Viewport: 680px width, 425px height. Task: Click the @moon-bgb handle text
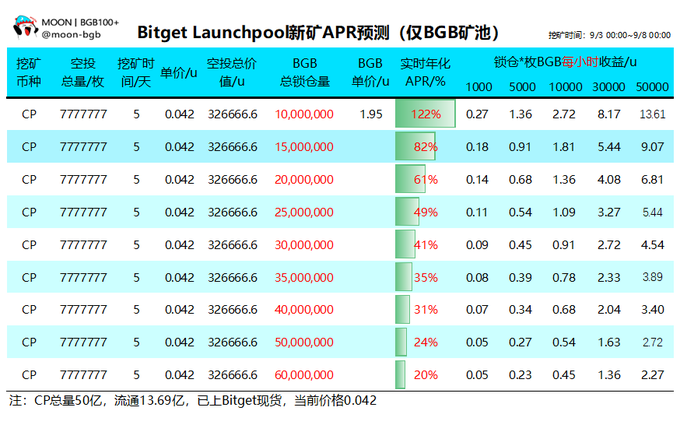point(71,34)
